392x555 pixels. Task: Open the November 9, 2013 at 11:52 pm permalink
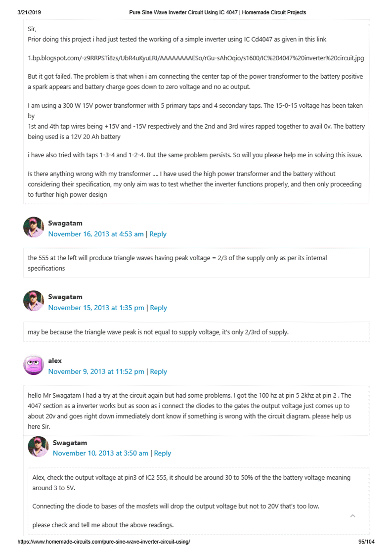coord(96,371)
